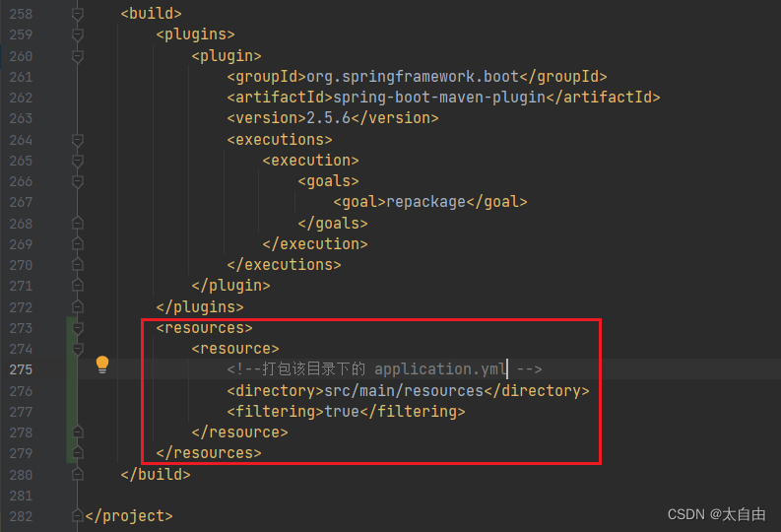
Task: Collapse the resource block on line 274
Action: [x=77, y=349]
